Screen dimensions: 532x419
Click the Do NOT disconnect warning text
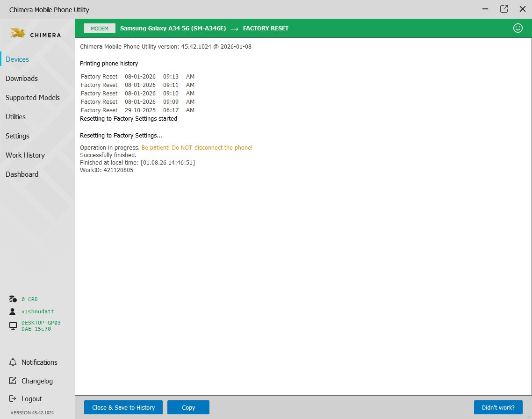click(x=197, y=148)
